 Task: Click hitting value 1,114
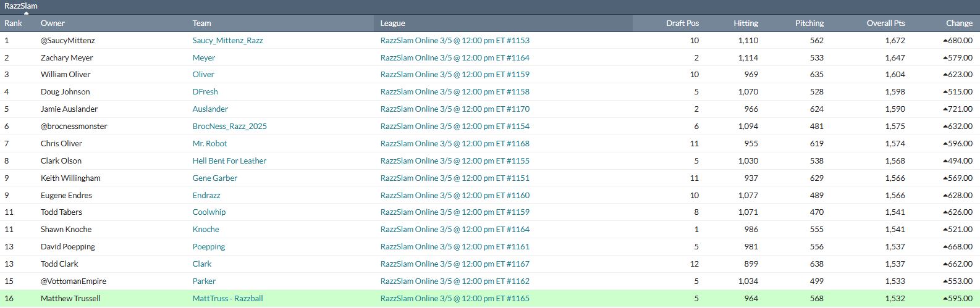coord(748,57)
